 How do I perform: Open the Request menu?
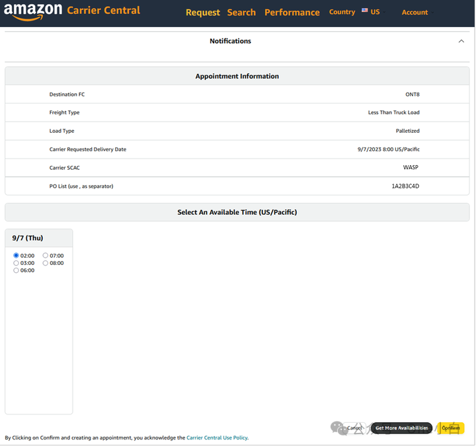[x=203, y=13]
